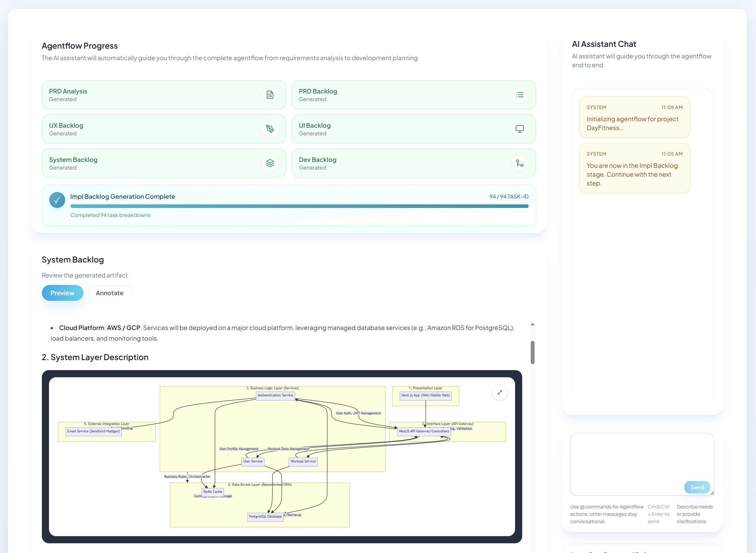This screenshot has width=756, height=553.
Task: Click the PRD Backlog list icon
Action: (520, 95)
